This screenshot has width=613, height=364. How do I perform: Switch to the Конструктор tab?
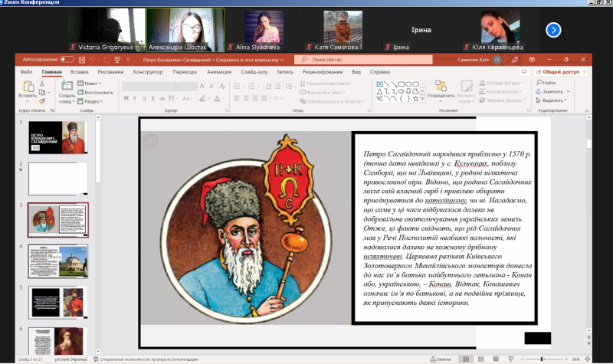click(148, 72)
